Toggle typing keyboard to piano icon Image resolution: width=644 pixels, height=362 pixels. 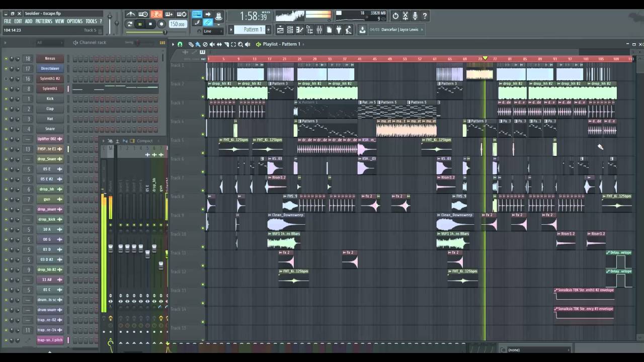point(197,15)
